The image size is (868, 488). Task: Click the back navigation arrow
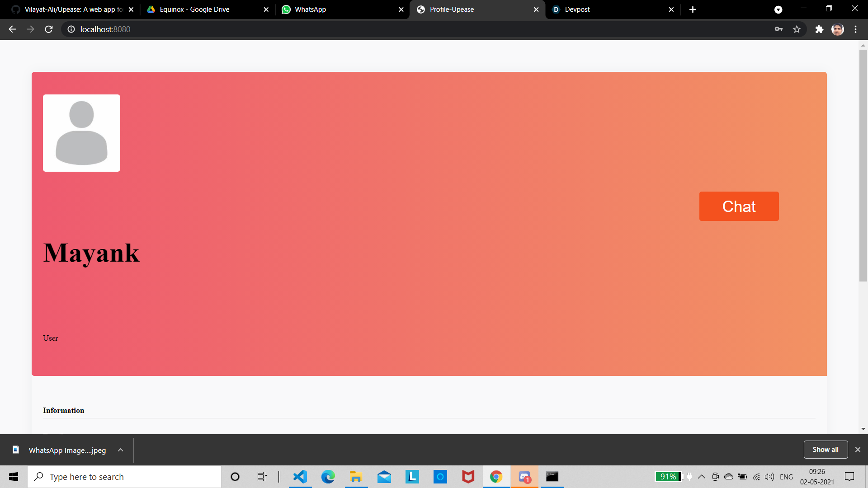[x=12, y=29]
